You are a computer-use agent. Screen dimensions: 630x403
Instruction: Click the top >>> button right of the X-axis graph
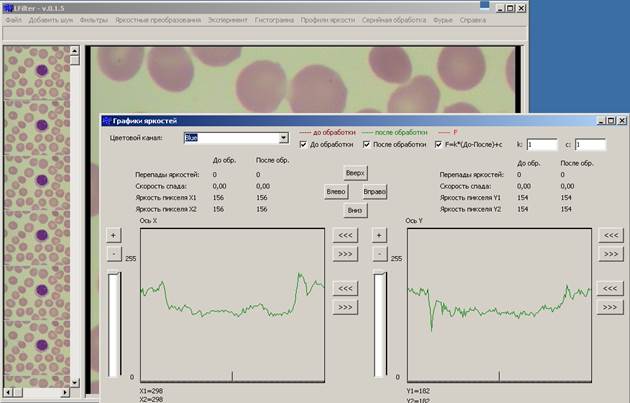345,254
